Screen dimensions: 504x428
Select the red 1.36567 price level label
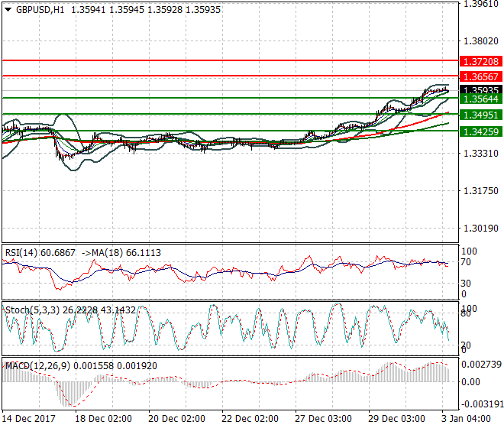(x=481, y=76)
